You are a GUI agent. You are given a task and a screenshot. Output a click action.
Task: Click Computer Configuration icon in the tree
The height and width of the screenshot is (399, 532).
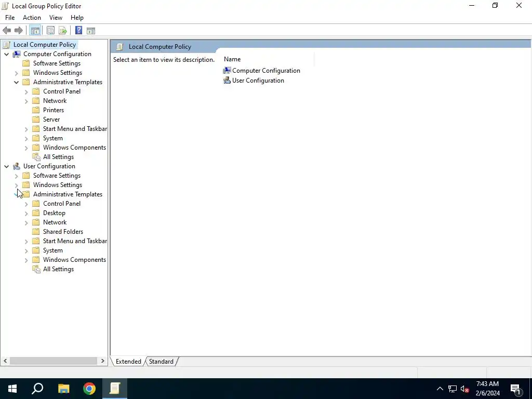(16, 54)
